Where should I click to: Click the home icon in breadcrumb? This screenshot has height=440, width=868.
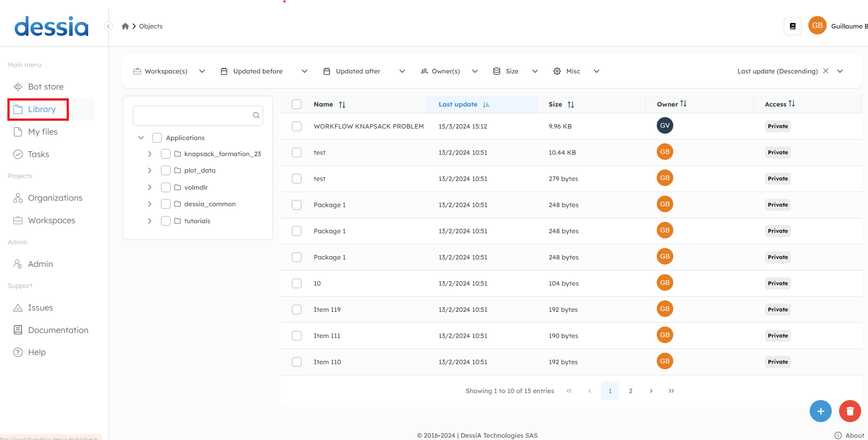[x=125, y=26]
